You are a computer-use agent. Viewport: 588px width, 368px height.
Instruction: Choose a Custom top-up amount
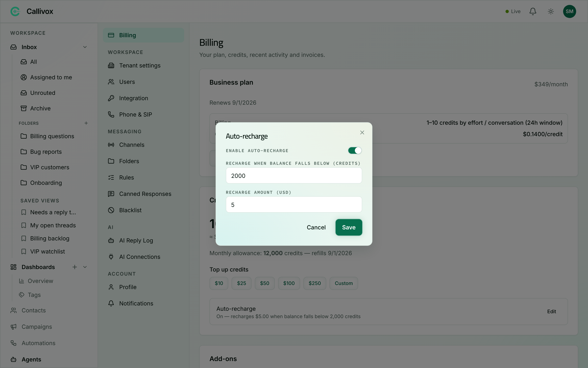(x=344, y=283)
